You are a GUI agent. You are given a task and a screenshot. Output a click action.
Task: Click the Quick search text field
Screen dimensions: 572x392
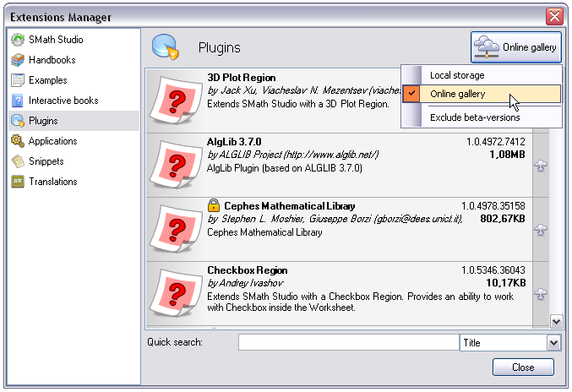[x=348, y=342]
